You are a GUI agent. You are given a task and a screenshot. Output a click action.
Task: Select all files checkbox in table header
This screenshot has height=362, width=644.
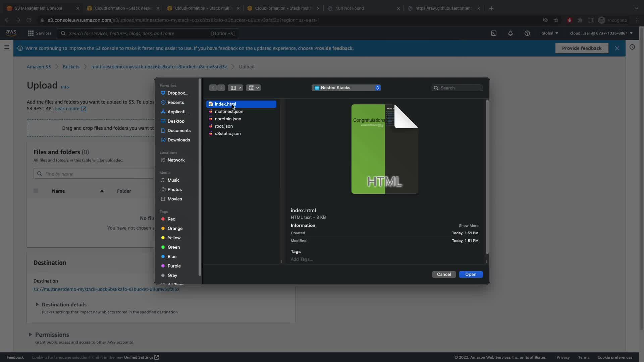[36, 191]
